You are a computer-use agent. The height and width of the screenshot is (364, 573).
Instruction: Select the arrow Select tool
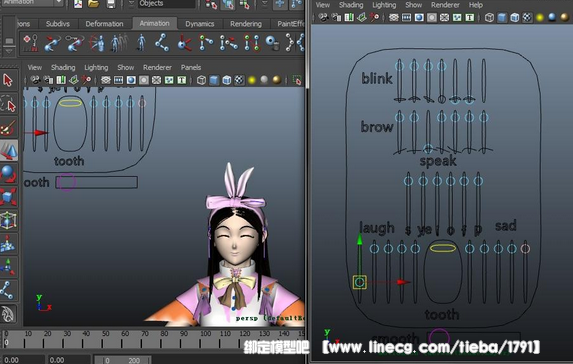(x=8, y=80)
